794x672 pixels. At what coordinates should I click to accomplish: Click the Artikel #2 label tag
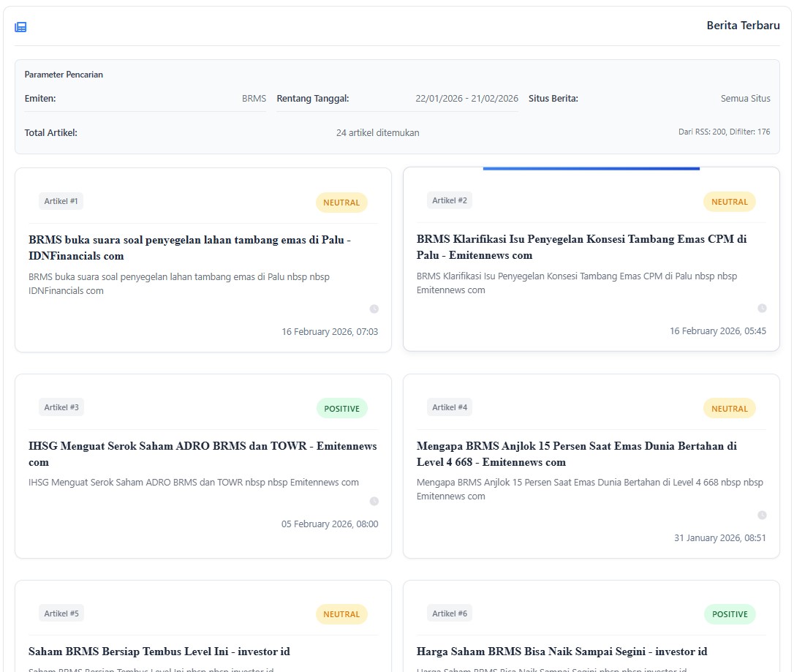[x=449, y=200]
